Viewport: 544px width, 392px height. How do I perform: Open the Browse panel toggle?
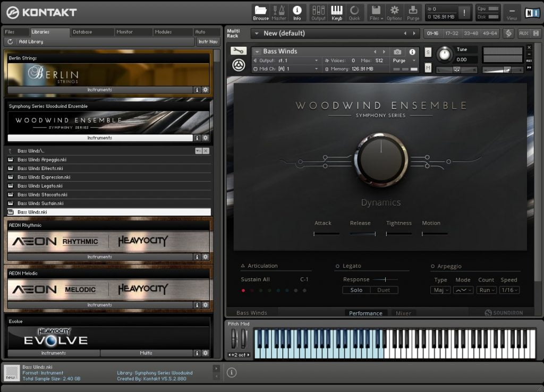pos(260,13)
